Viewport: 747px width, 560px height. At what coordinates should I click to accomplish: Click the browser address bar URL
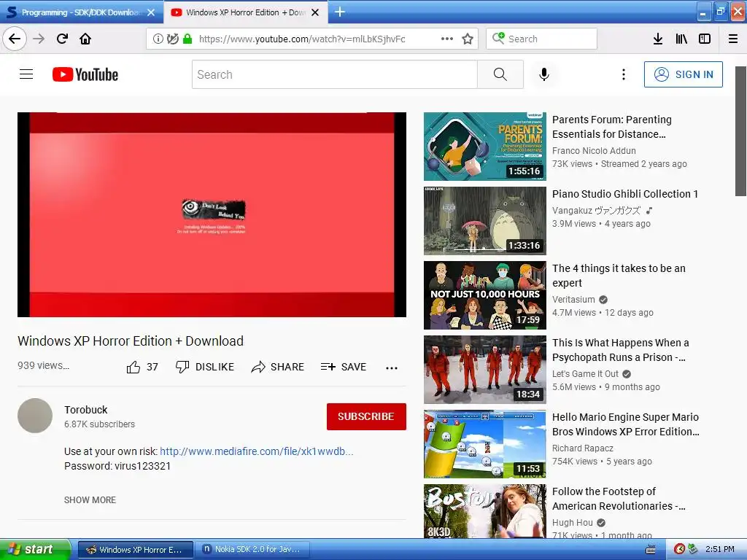tap(302, 39)
